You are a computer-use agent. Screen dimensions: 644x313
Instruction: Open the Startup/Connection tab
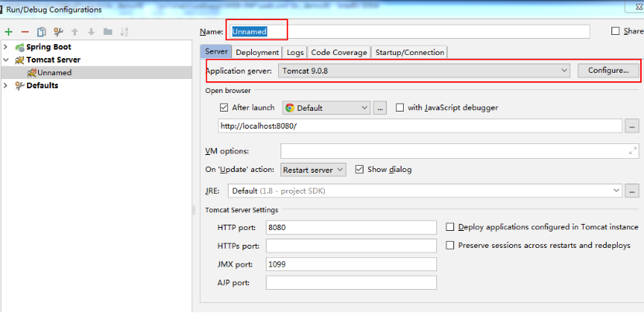409,53
